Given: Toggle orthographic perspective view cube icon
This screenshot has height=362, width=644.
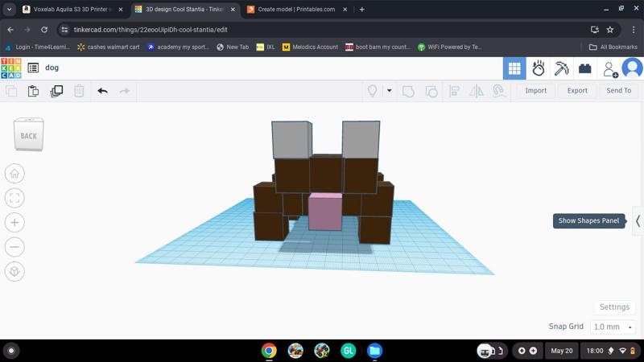Looking at the screenshot, I should (x=14, y=271).
